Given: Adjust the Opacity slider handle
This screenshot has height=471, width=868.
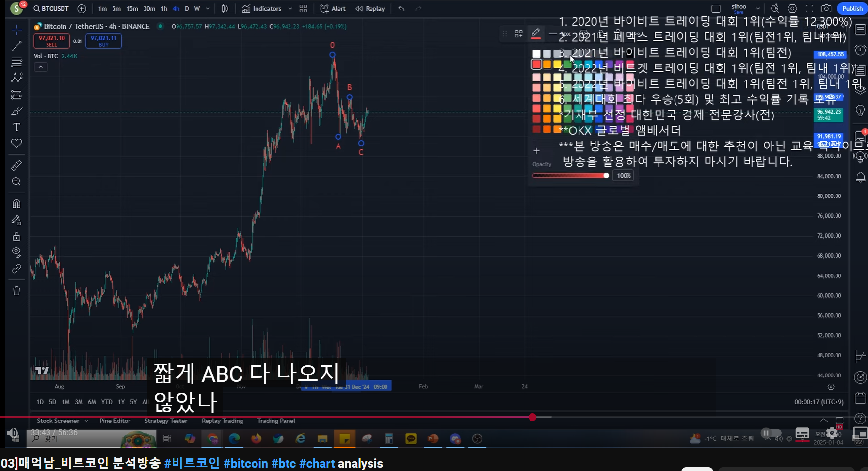Looking at the screenshot, I should (x=606, y=175).
